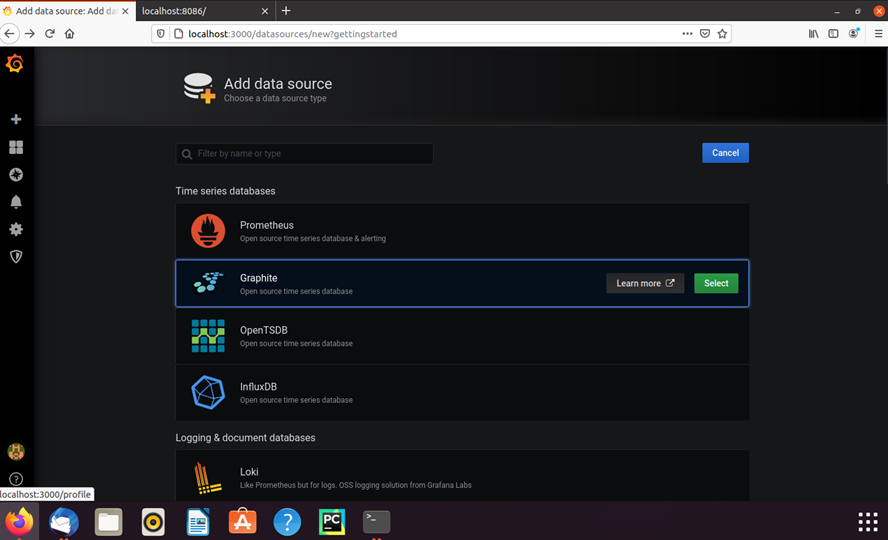Open the Create plus menu in sidebar
The image size is (888, 540).
pos(16,119)
